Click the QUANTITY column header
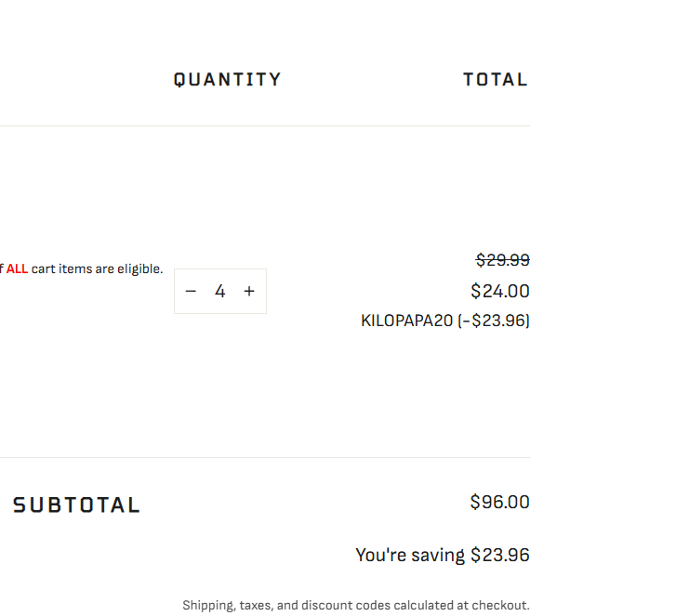 (x=227, y=80)
